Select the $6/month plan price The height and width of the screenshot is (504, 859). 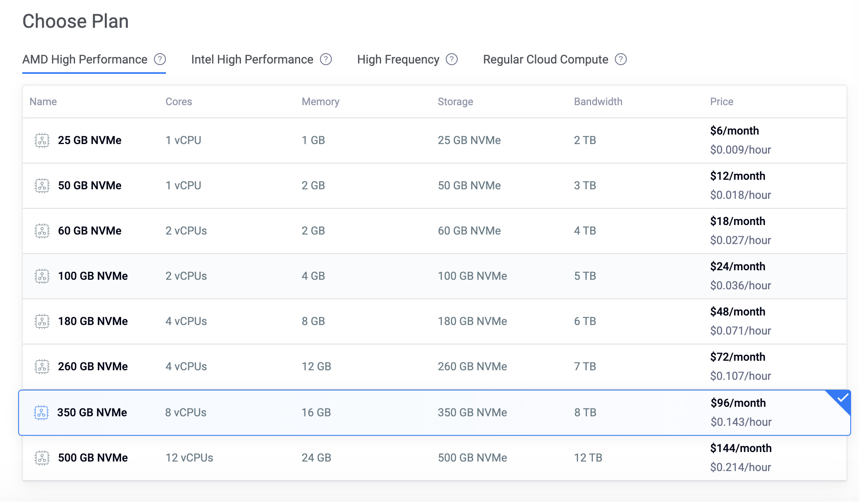pyautogui.click(x=734, y=131)
